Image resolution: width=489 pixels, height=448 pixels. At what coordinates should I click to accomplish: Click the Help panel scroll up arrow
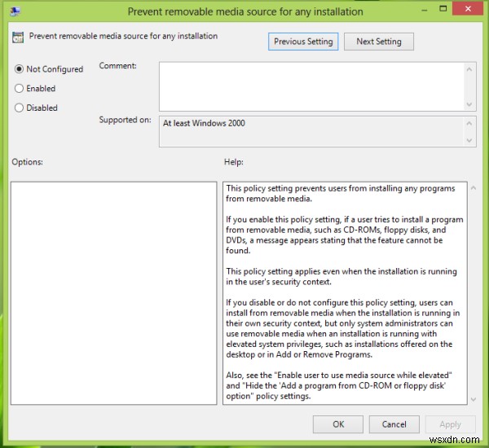[474, 187]
